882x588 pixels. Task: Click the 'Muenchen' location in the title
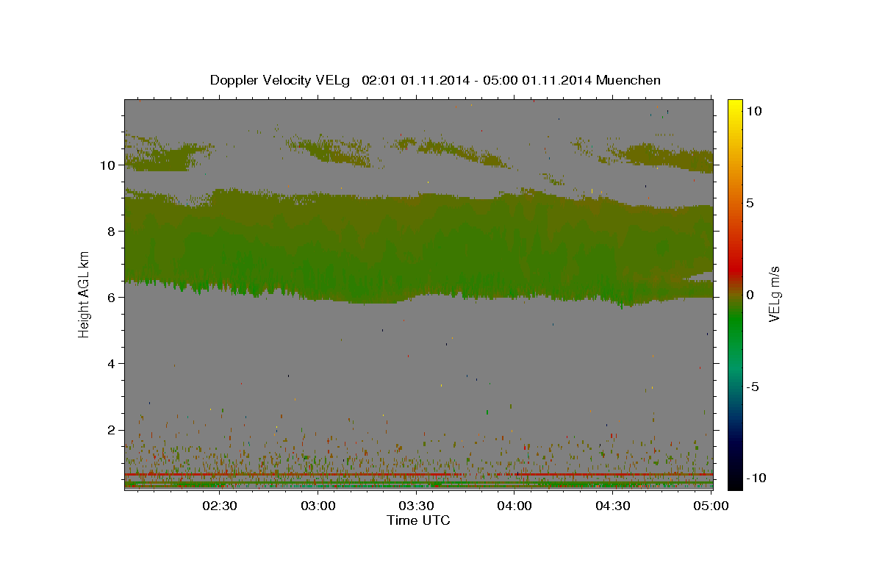(x=628, y=80)
